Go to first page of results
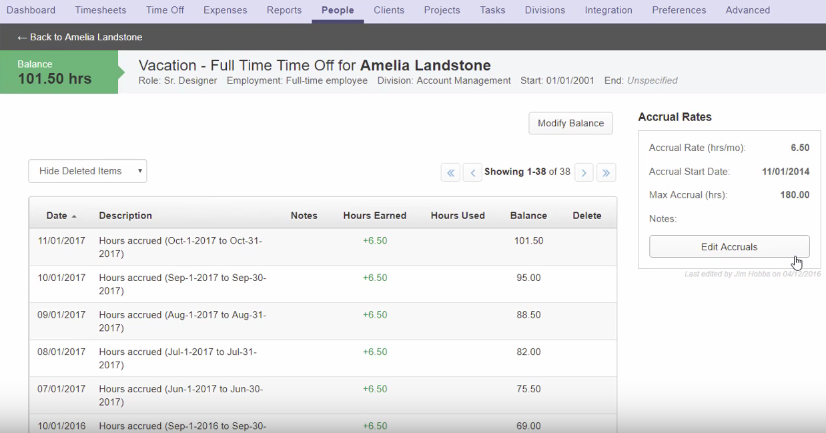The height and width of the screenshot is (433, 826). 451,172
